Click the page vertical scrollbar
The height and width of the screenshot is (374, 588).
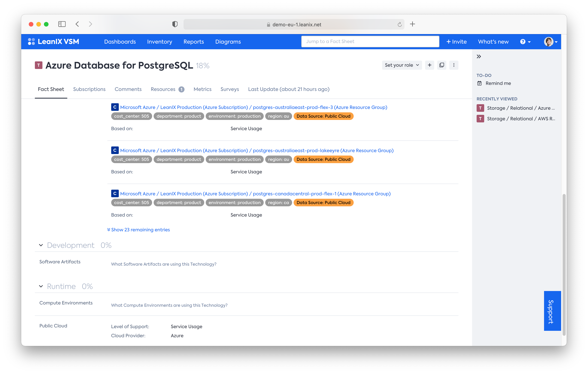click(x=564, y=265)
